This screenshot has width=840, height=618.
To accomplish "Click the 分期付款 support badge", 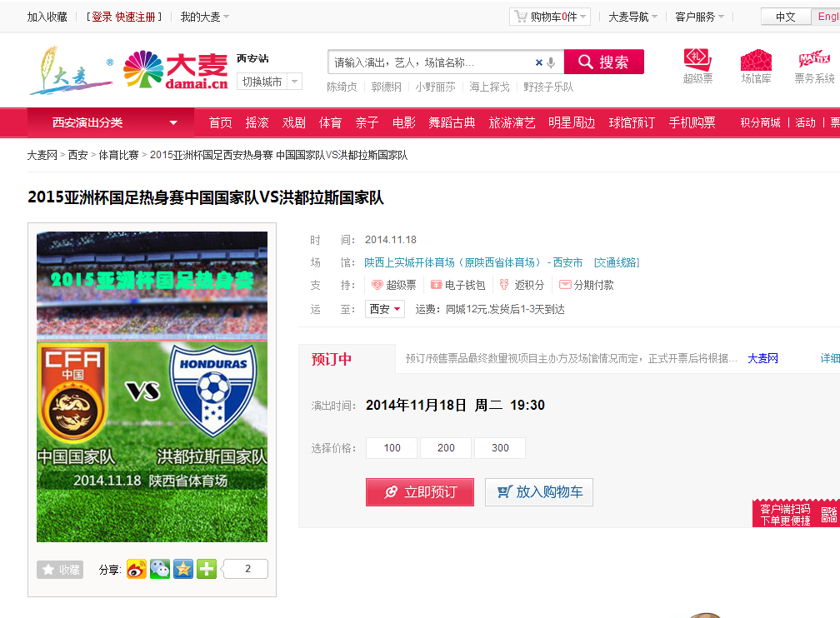I will tap(586, 285).
